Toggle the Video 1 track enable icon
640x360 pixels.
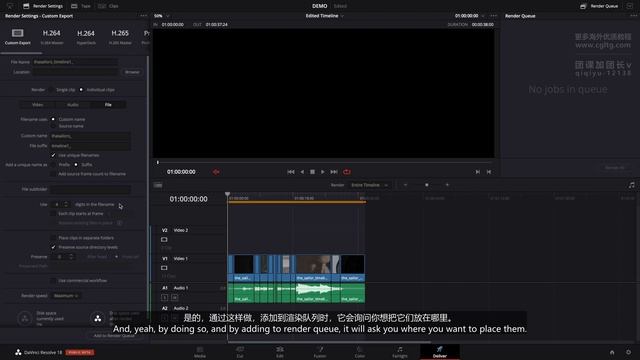pyautogui.click(x=164, y=268)
